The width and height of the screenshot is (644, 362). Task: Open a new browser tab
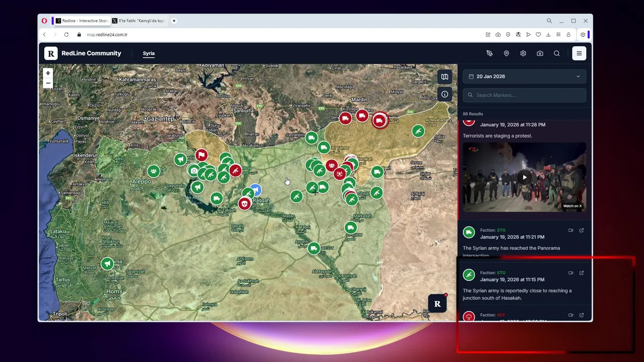click(x=174, y=21)
